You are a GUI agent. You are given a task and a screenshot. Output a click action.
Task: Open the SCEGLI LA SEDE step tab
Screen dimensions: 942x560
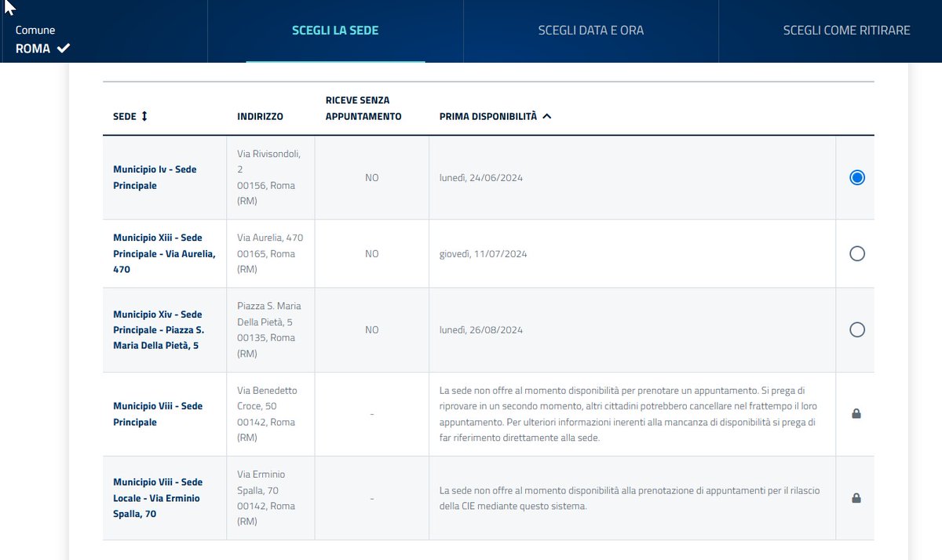point(335,31)
